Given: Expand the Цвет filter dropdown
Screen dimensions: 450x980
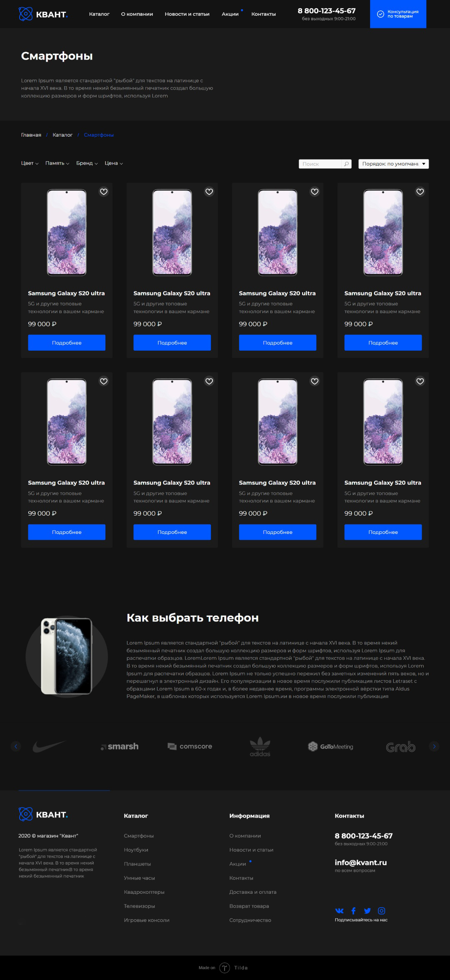Looking at the screenshot, I should tap(30, 163).
